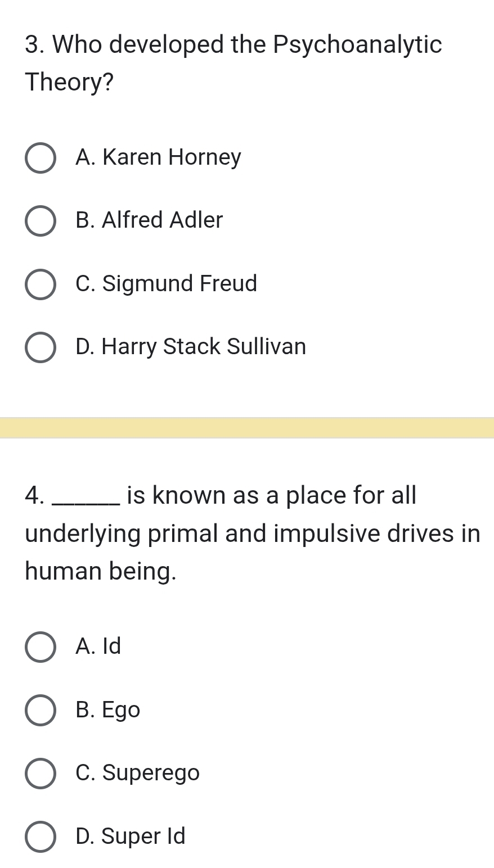Choose the radio circle beside B. Ego
Image resolution: width=494 pixels, height=868 pixels.
[41, 711]
